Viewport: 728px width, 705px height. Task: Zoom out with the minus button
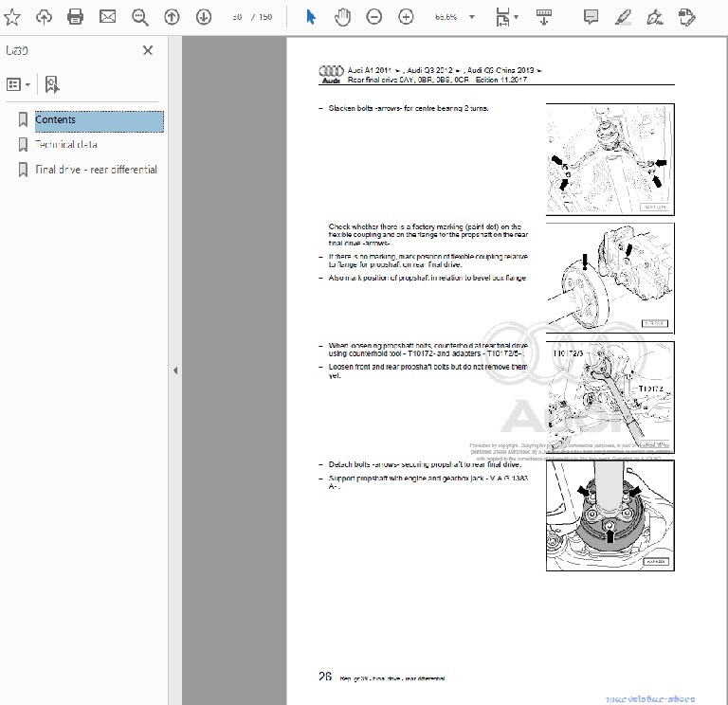tap(374, 16)
